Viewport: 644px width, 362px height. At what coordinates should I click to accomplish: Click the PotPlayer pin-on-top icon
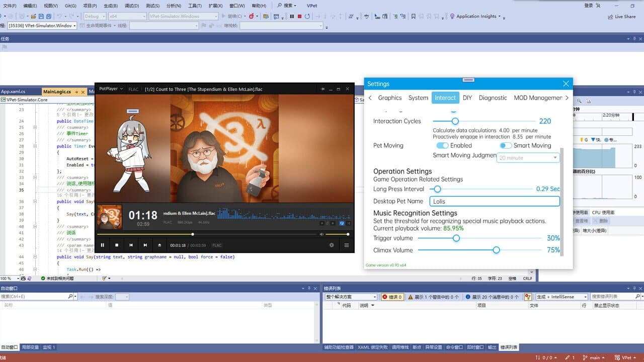click(323, 89)
